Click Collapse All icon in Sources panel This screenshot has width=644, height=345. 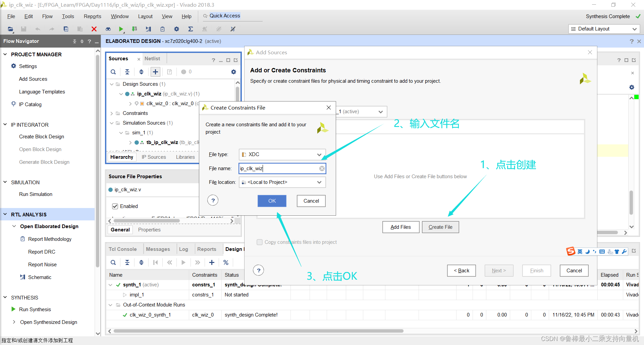tap(127, 72)
